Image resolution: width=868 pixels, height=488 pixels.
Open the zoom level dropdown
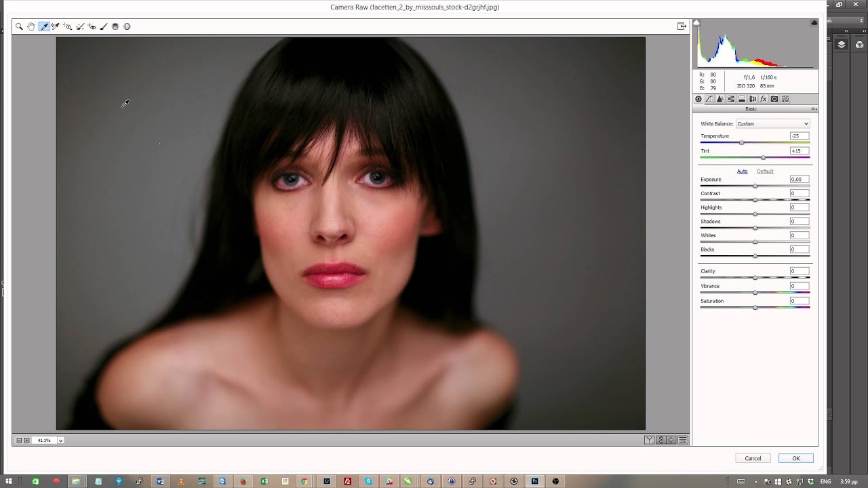[60, 441]
